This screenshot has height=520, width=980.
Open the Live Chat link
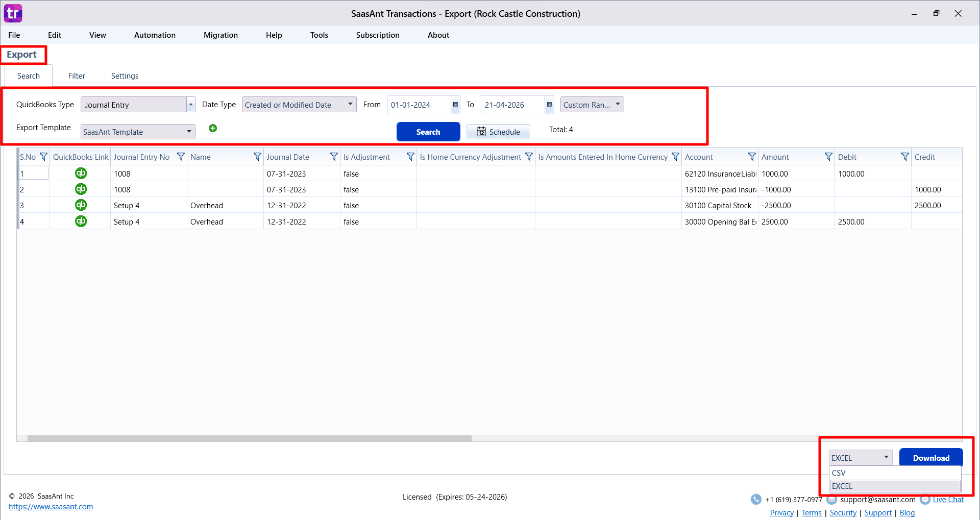[x=948, y=500]
